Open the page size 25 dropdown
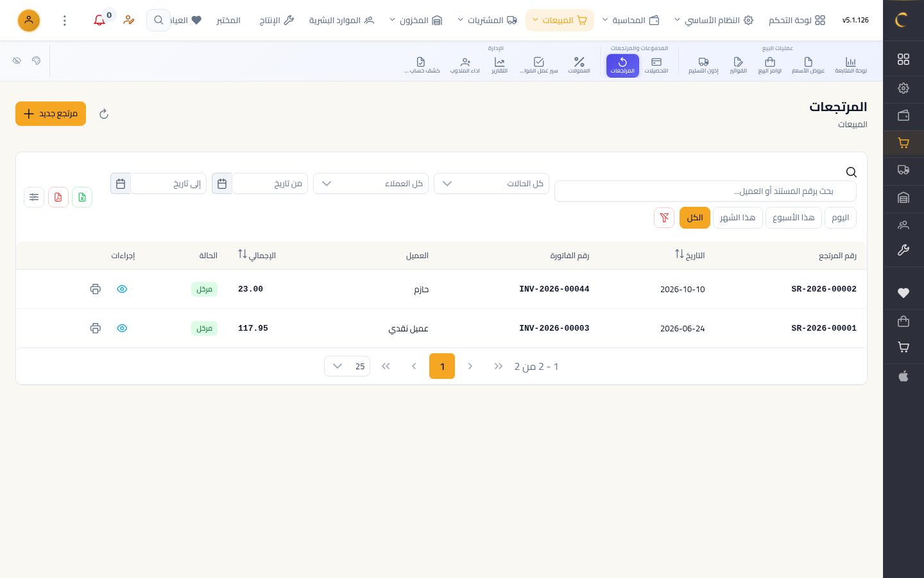Screen dimensions: 924x578 (347, 366)
